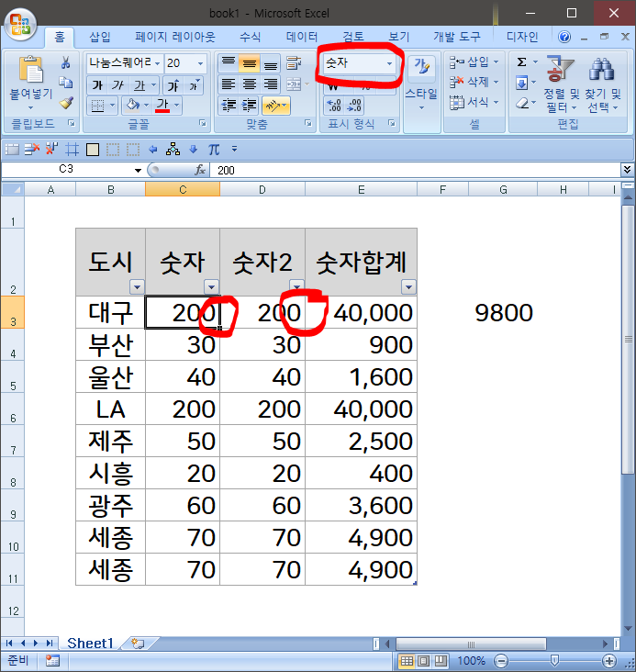Open the 표시 형식 dialog launcher
Screen dimensions: 636x672
coord(392,124)
